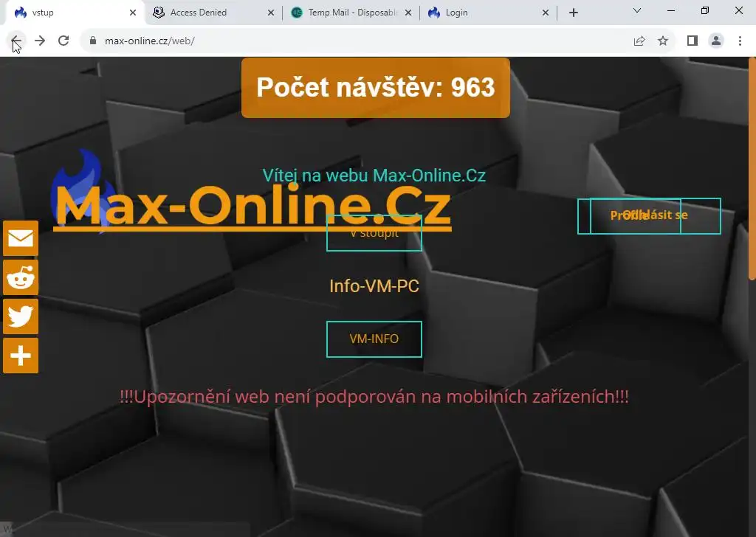Image resolution: width=756 pixels, height=537 pixels.
Task: Toggle the browser side panel icon
Action: [x=693, y=41]
